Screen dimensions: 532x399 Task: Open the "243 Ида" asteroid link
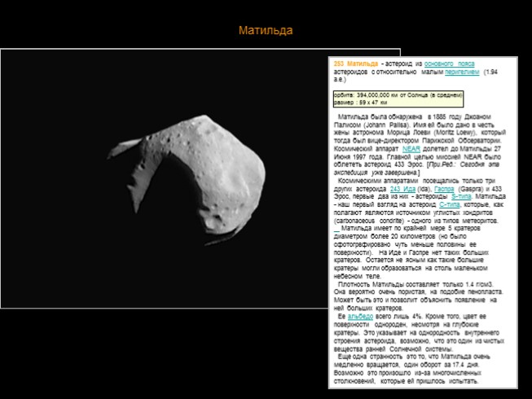pyautogui.click(x=403, y=188)
